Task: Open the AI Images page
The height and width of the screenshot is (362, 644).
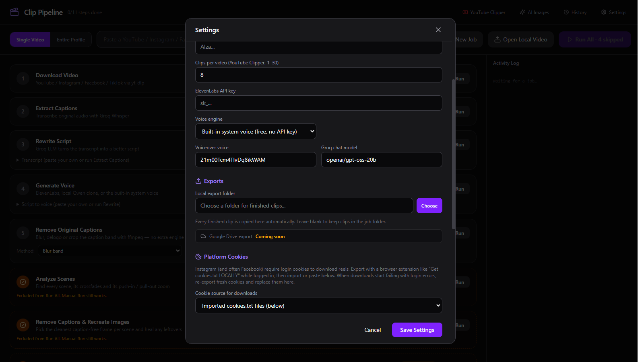Action: (535, 12)
